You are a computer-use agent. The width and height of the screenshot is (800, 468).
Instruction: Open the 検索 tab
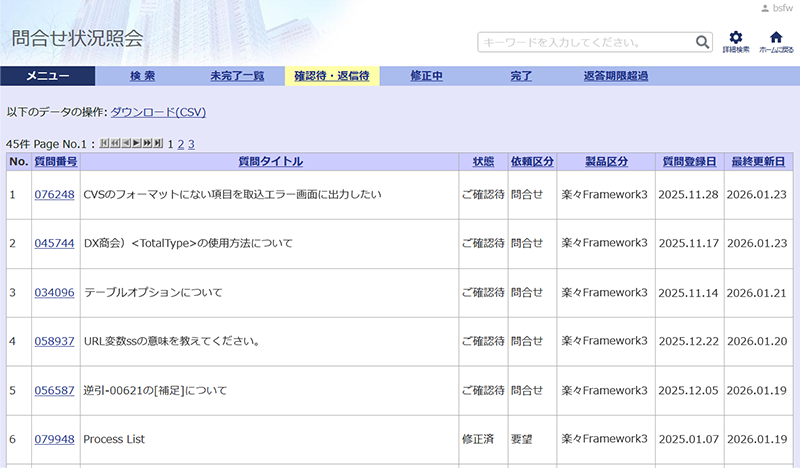tap(142, 76)
